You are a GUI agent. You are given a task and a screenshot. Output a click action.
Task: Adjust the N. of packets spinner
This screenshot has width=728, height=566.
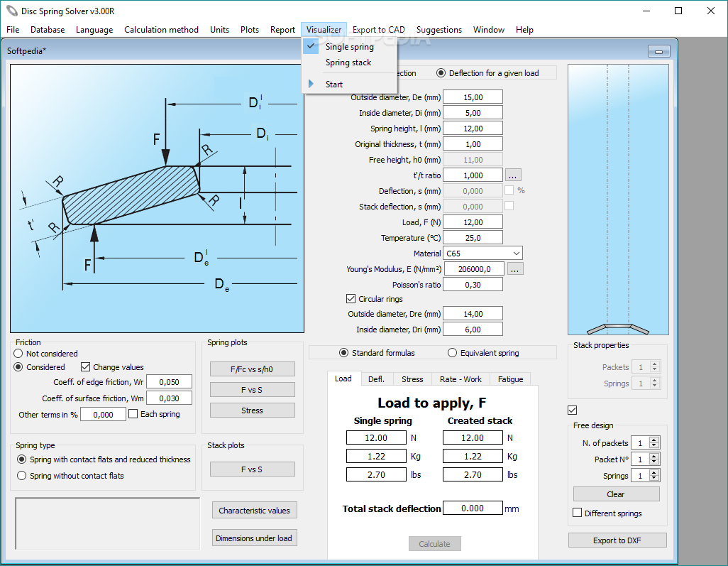654,443
